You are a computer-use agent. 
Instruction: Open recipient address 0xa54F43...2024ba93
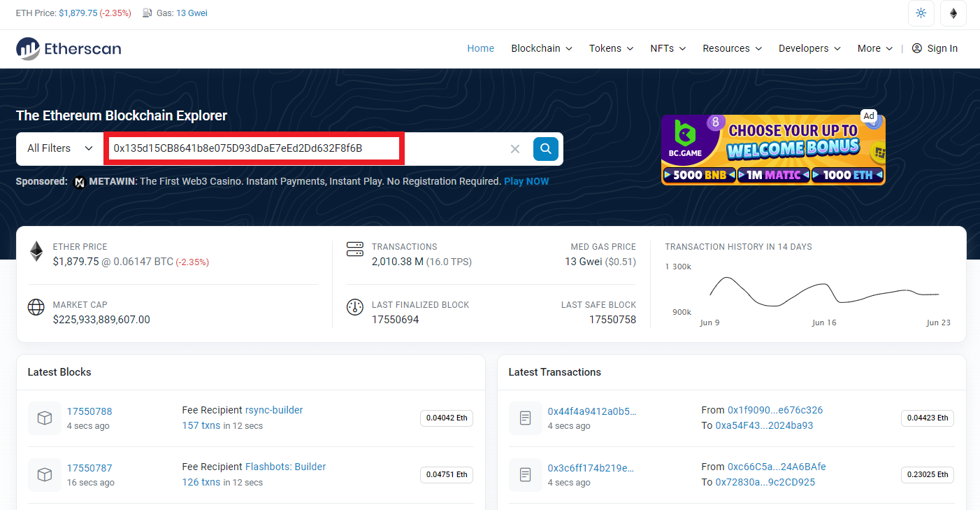click(764, 425)
